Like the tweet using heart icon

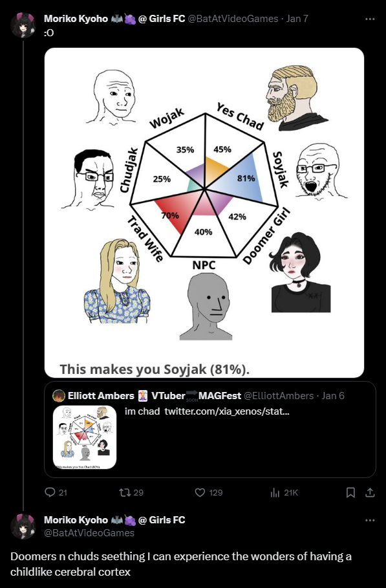coord(200,492)
